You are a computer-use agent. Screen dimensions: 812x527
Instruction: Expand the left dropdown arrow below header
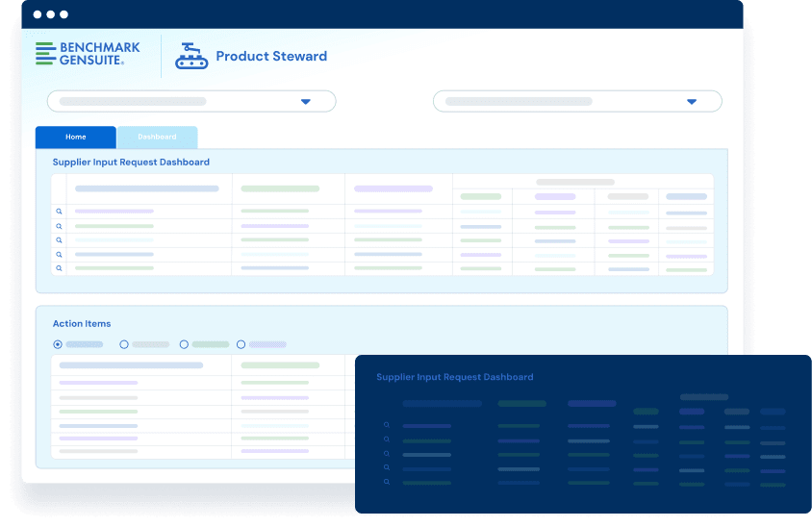coord(306,101)
